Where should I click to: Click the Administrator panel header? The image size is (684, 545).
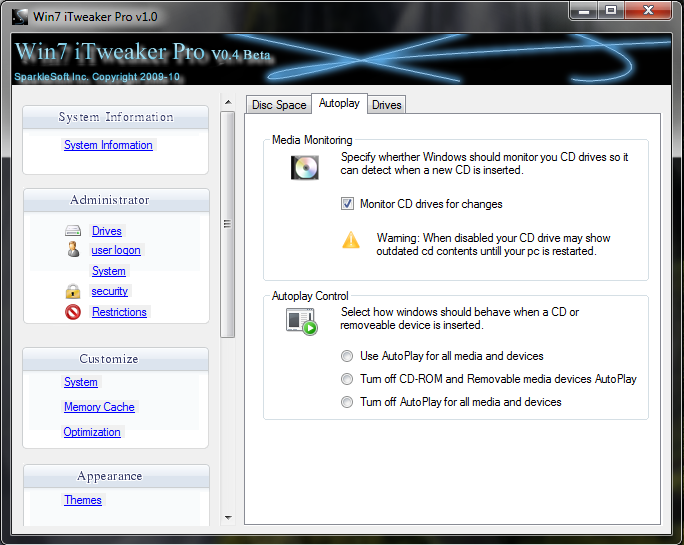coord(116,200)
